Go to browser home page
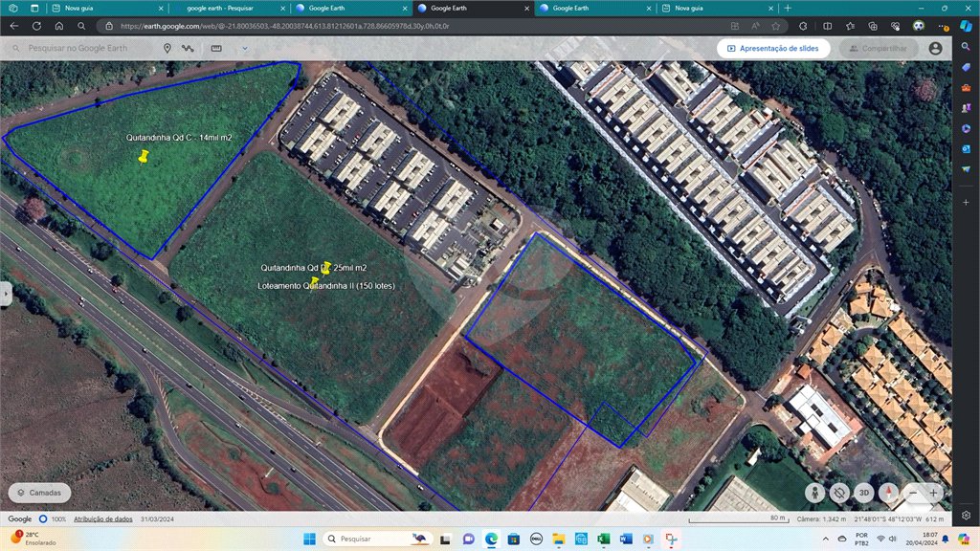The image size is (980, 551). pos(58,26)
